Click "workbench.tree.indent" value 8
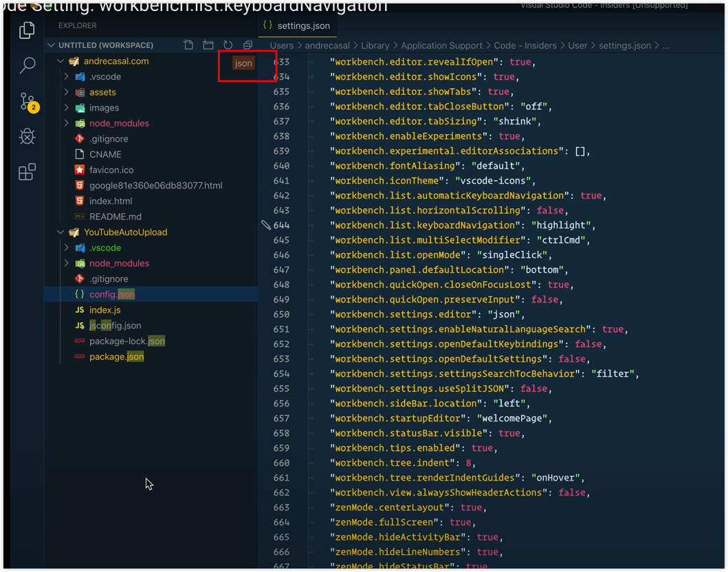 tap(468, 463)
